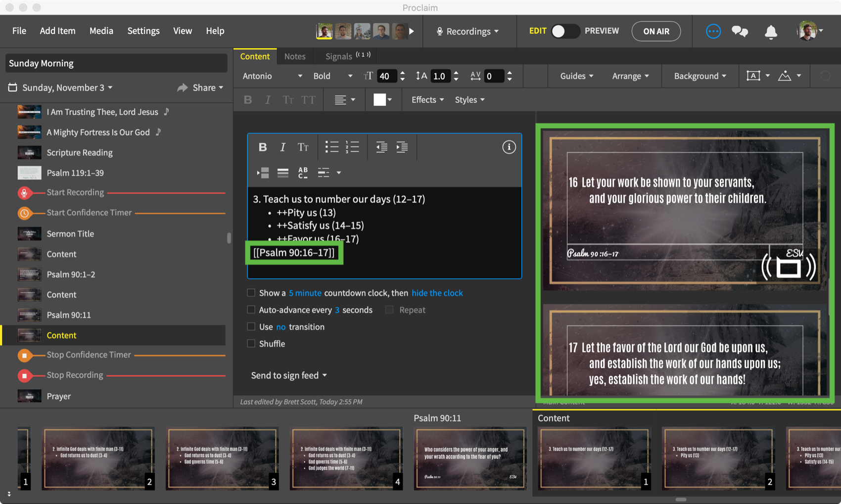Image resolution: width=841 pixels, height=504 pixels.
Task: Insert a bulleted list
Action: pos(331,147)
